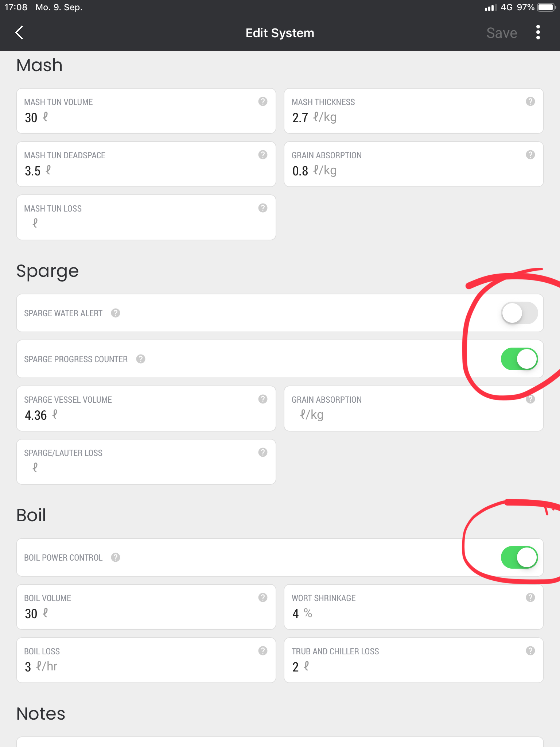Image resolution: width=560 pixels, height=747 pixels.
Task: Open help for Boil Power Control
Action: pyautogui.click(x=116, y=558)
